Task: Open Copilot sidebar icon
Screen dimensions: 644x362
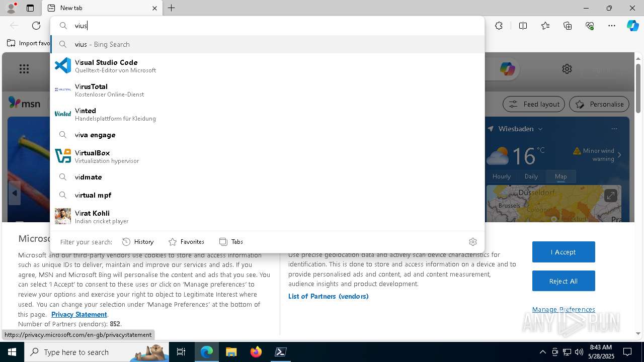Action: tap(632, 26)
